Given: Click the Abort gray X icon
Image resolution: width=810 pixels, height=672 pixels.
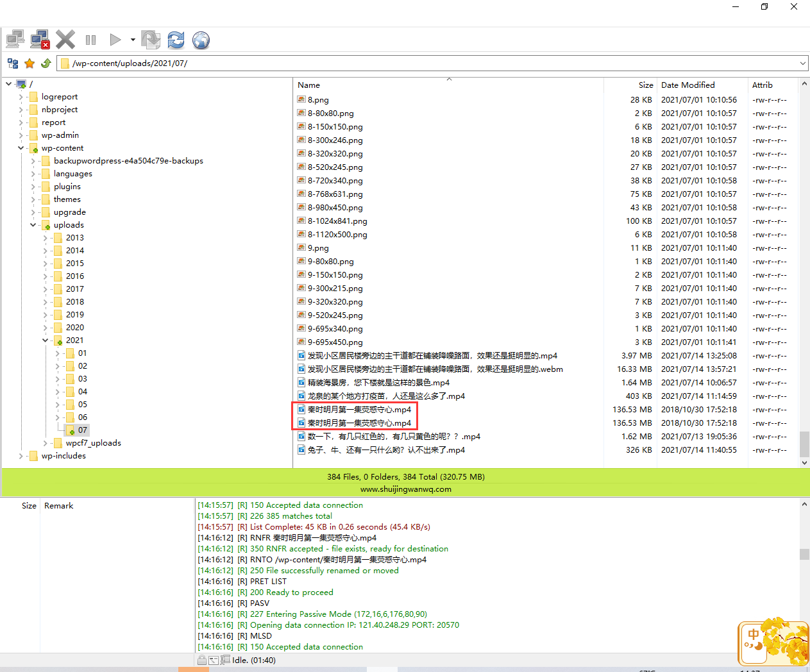Looking at the screenshot, I should 65,40.
